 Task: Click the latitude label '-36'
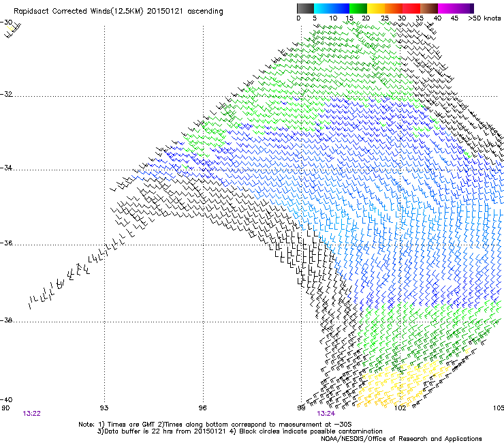click(6, 243)
